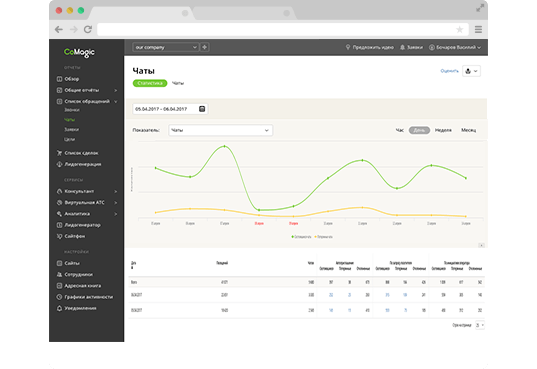
Task: Click the Аналитика sidebar icon
Action: (59, 214)
